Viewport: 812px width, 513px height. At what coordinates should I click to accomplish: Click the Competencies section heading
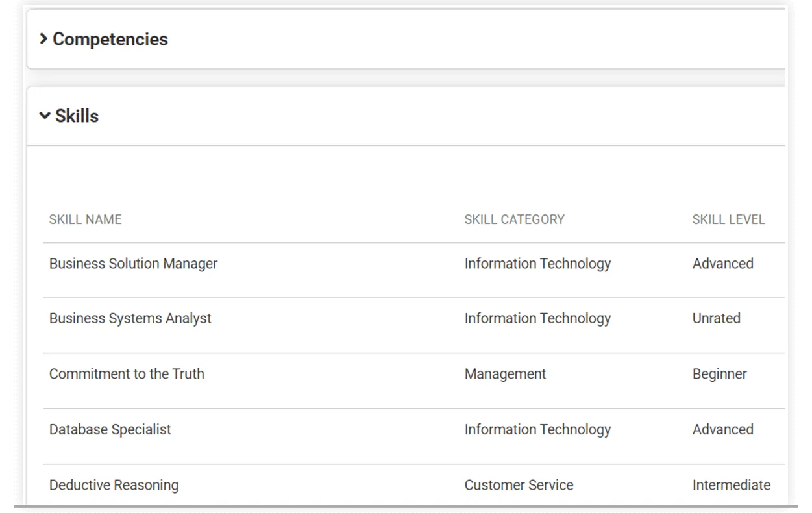tap(109, 39)
